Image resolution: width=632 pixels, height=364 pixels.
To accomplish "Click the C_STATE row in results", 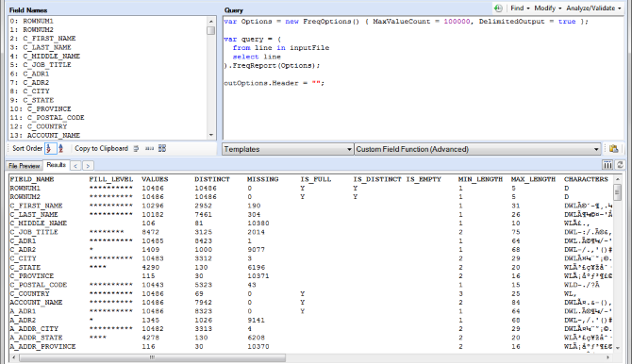I will (x=310, y=267).
